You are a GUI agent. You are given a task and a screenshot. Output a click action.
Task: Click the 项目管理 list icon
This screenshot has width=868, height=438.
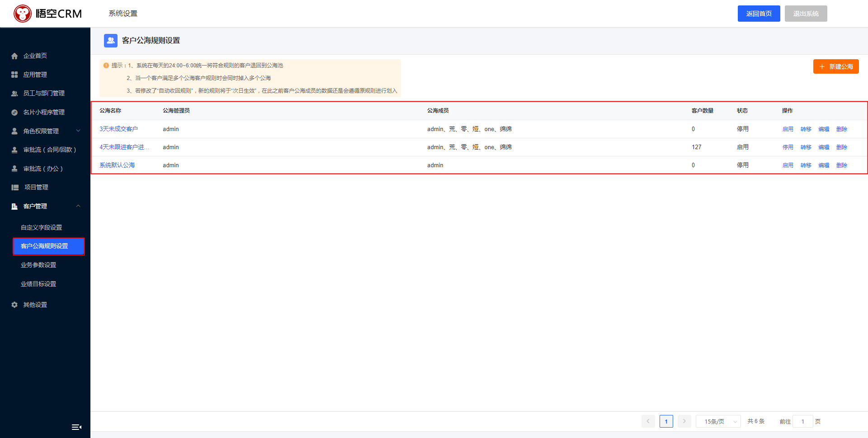click(x=15, y=187)
